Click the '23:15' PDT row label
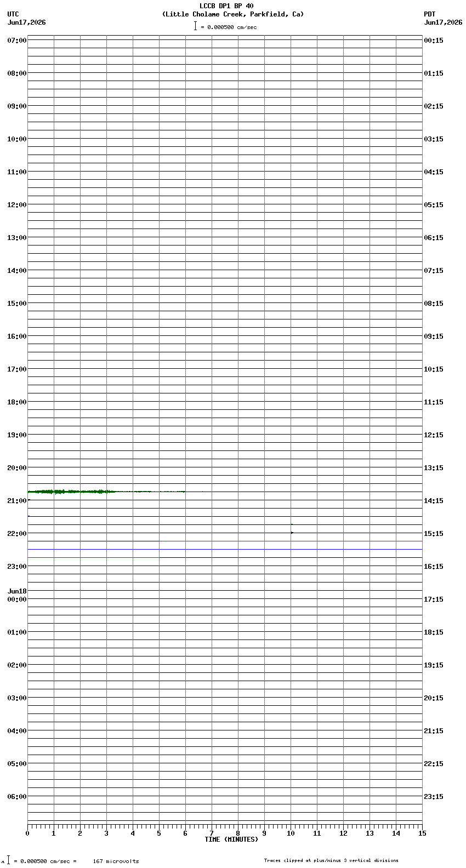Image resolution: width=466 pixels, height=868 pixels. click(x=434, y=797)
